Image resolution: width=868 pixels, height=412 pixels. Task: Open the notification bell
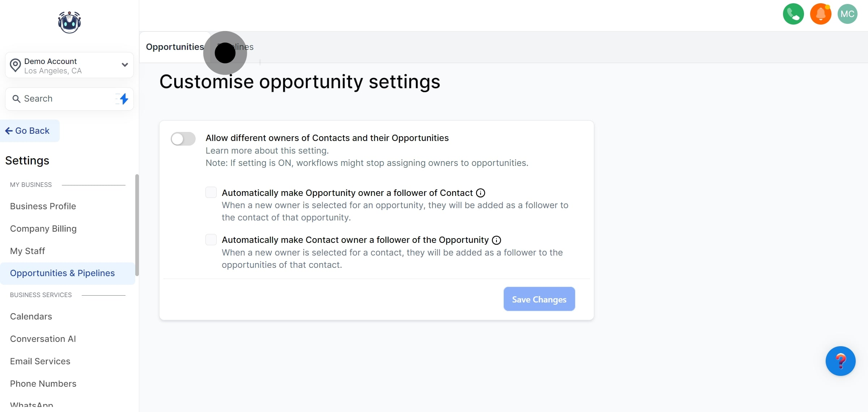coord(821,14)
